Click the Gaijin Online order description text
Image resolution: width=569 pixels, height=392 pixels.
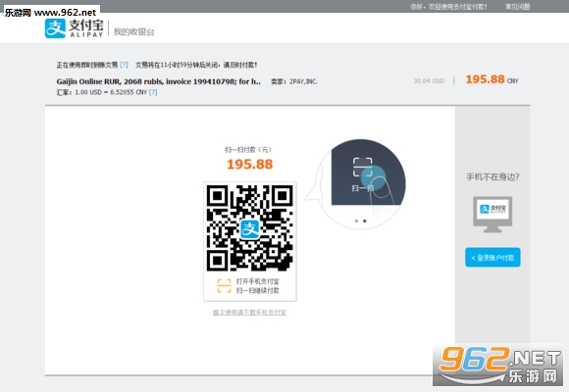click(158, 81)
